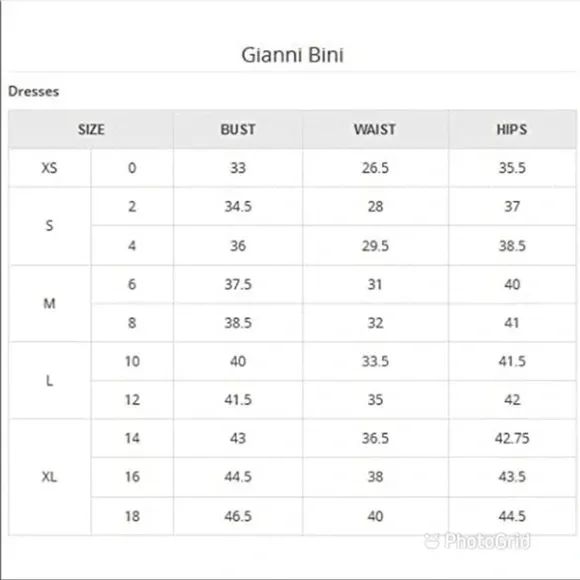Select numeric size 10 cell
Screen dimensions: 580x580
(132, 361)
